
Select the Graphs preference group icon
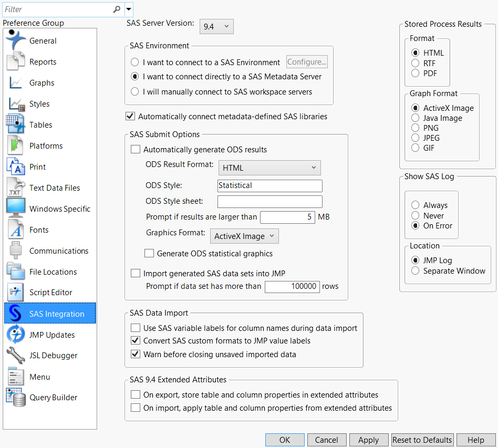coord(16,83)
